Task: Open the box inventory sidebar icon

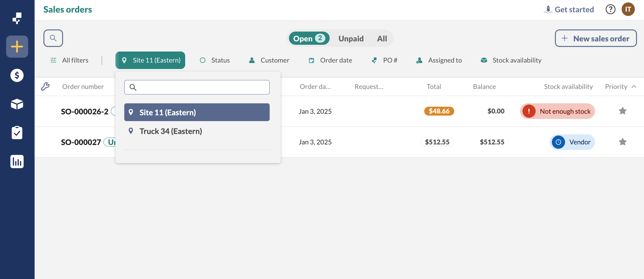Action: tap(17, 104)
